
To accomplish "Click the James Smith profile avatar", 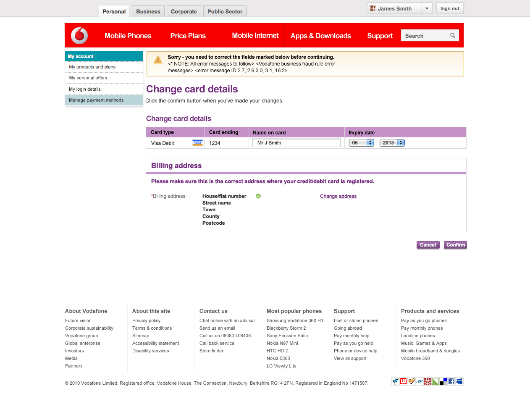I will (x=373, y=8).
